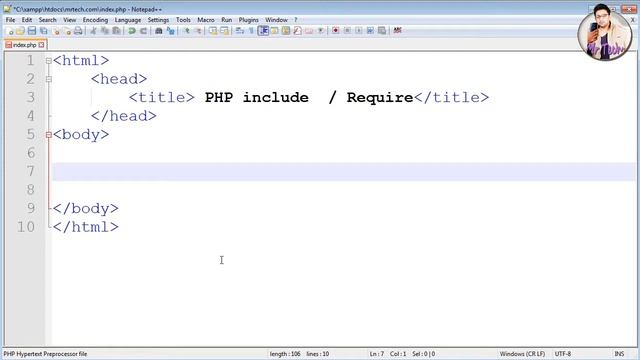Click the Paste toolbar icon

click(x=116, y=31)
